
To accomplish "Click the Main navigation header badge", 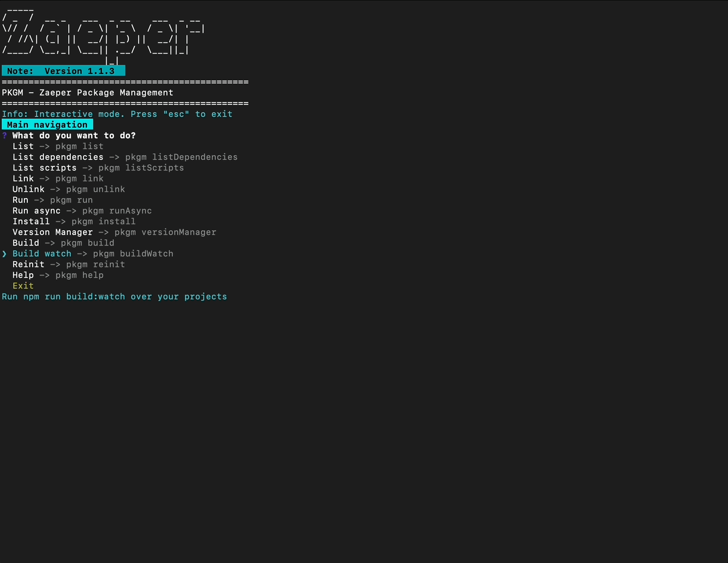I will [47, 125].
